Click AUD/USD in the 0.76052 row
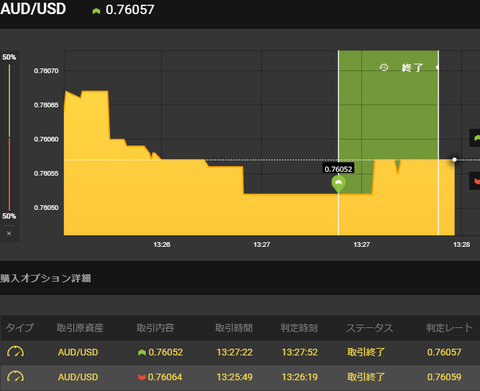The height and width of the screenshot is (391, 480). pyautogui.click(x=78, y=352)
